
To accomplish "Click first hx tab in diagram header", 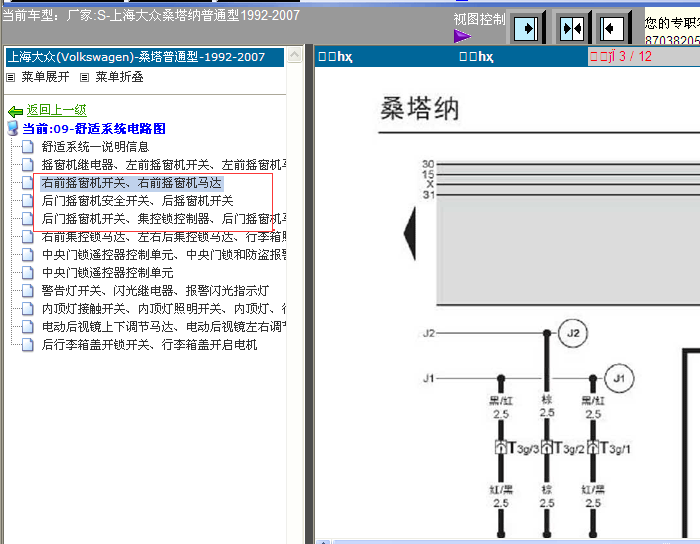I will 335,57.
